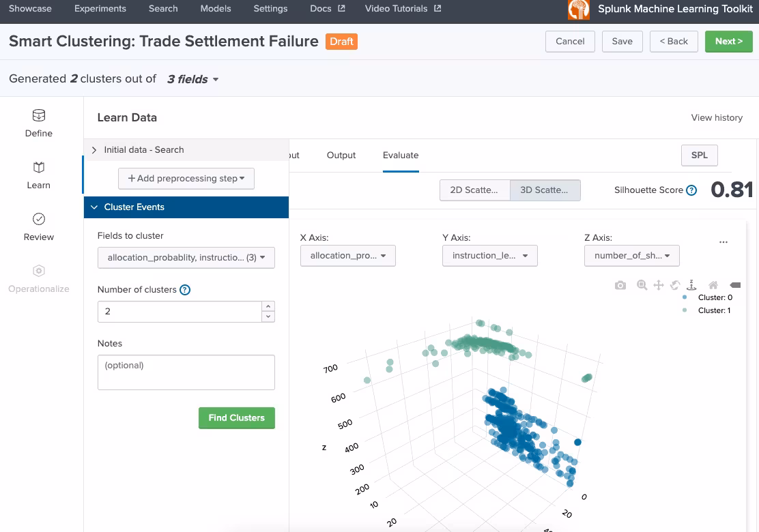
Task: Activate the orbital rotation tool
Action: coord(675,285)
